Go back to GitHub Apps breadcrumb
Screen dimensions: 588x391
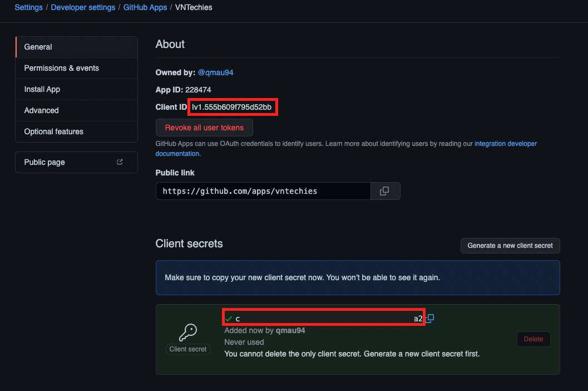(x=146, y=7)
